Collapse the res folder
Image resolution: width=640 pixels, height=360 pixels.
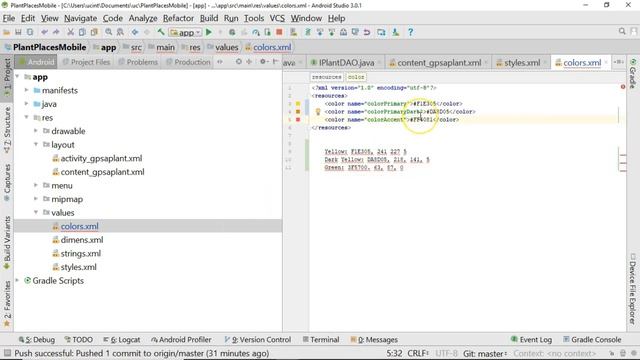tap(27, 118)
